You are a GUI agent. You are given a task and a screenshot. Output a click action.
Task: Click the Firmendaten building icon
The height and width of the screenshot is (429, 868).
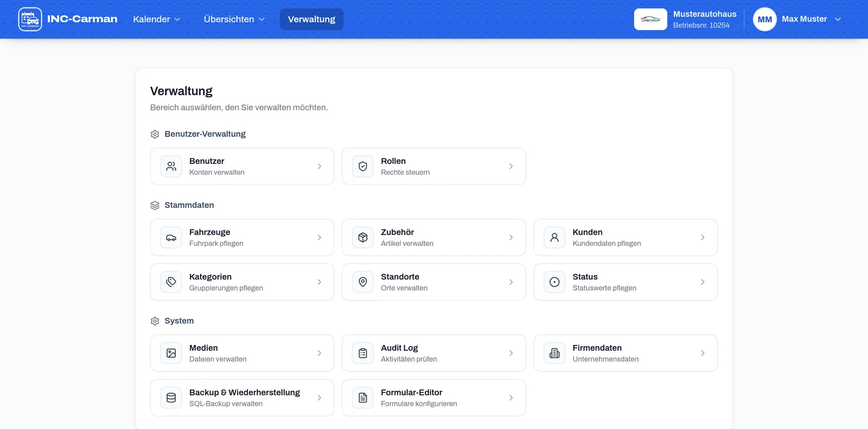554,353
